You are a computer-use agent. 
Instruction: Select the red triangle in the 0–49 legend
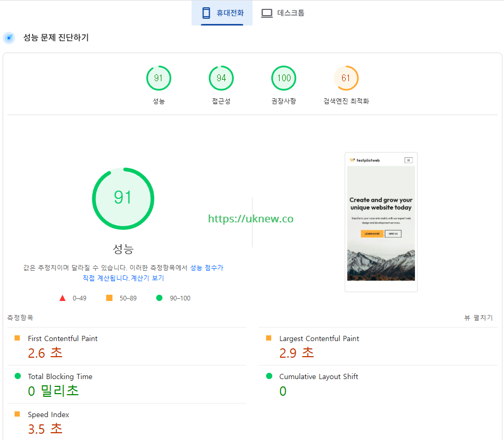[62, 297]
